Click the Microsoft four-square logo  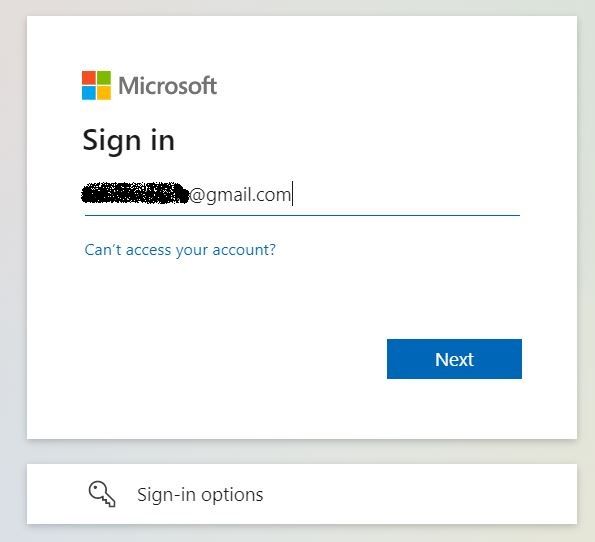[96, 85]
